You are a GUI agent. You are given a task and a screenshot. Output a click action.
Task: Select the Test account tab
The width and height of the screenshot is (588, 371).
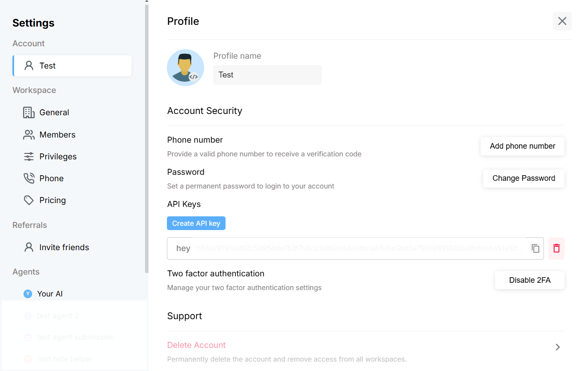72,66
